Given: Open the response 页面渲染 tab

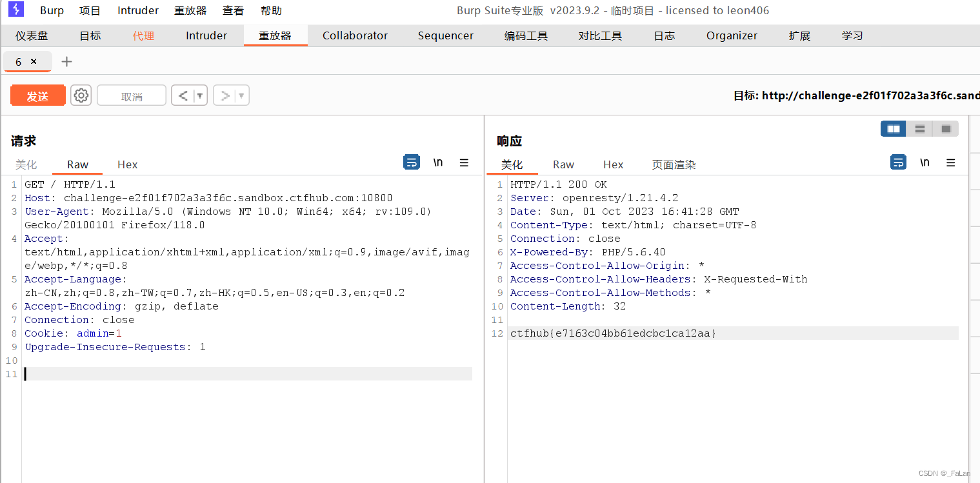Looking at the screenshot, I should 673,164.
